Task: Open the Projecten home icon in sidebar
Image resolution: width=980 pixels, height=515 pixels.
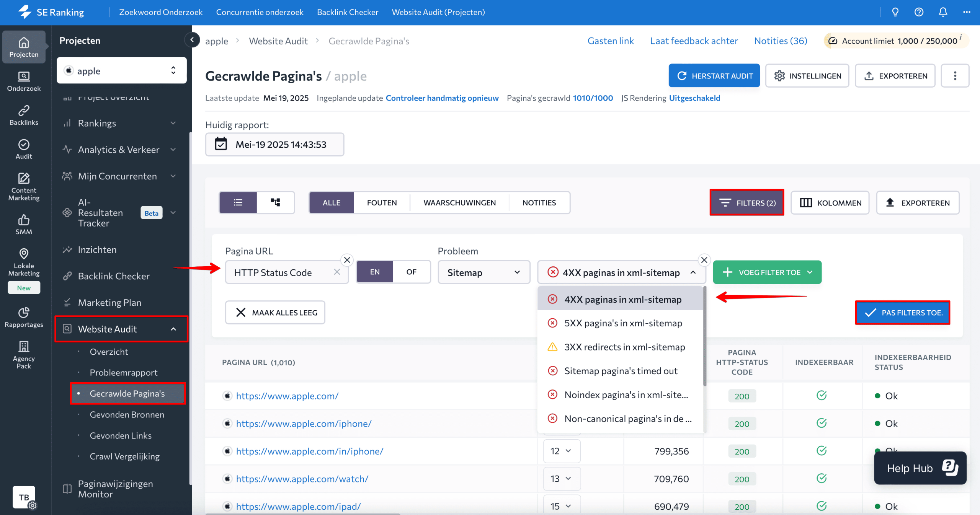Action: [x=24, y=47]
